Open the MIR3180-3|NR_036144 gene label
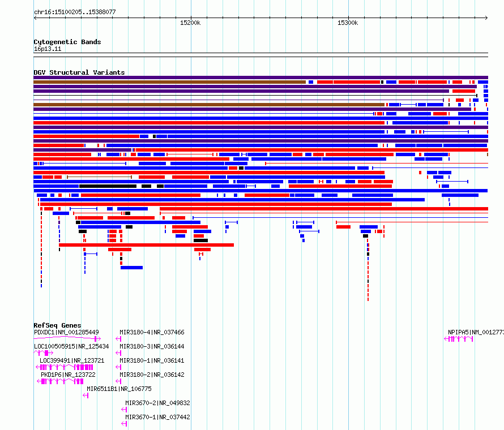This screenshot has height=430, width=504. pyautogui.click(x=152, y=346)
